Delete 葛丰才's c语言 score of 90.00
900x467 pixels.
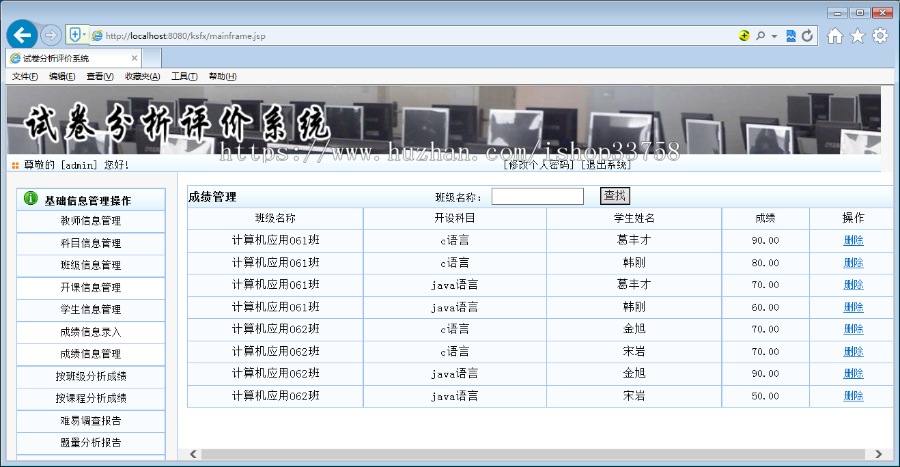(854, 240)
